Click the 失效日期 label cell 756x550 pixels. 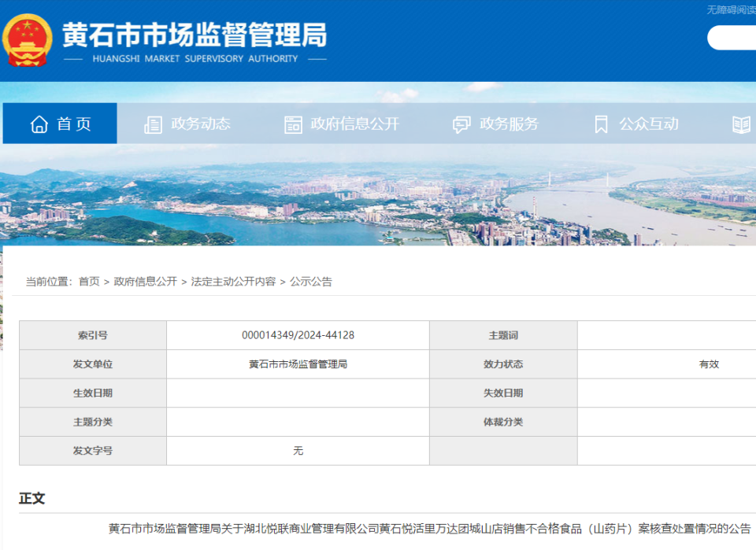(x=503, y=393)
